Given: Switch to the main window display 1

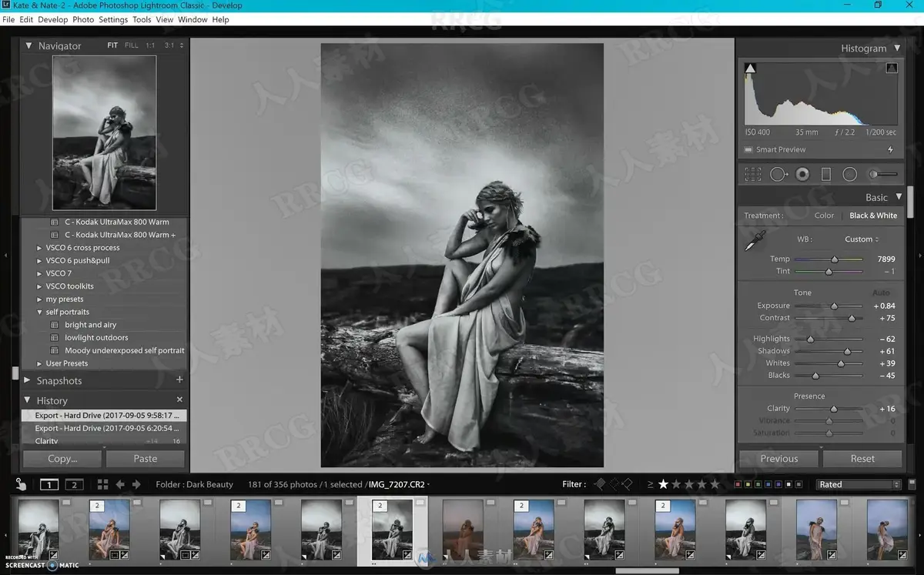Looking at the screenshot, I should (49, 484).
